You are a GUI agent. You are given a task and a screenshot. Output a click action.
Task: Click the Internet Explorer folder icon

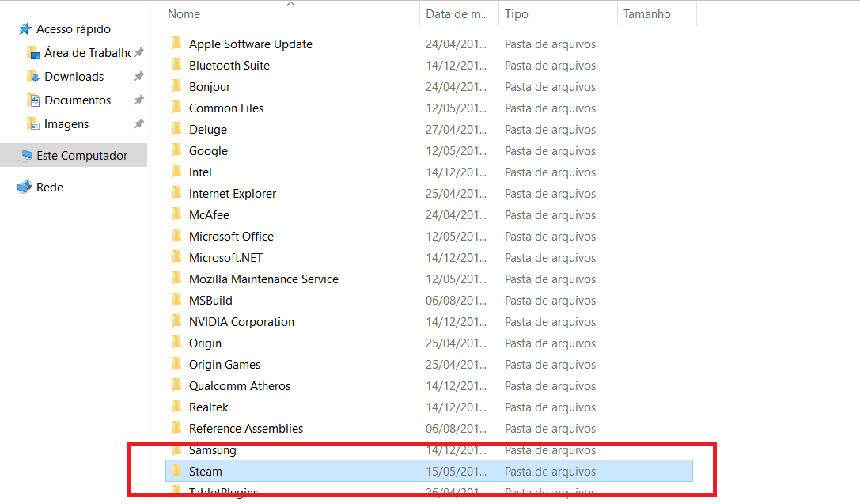[176, 193]
